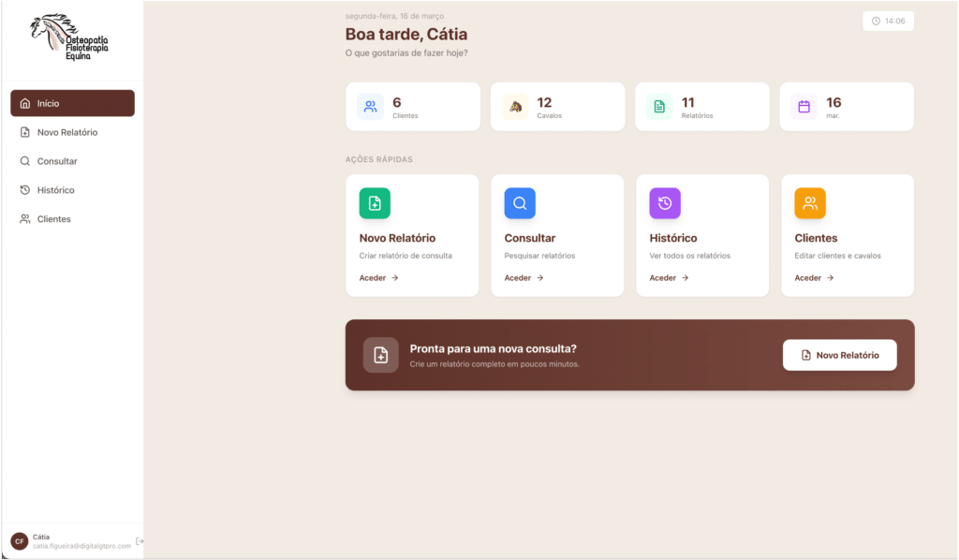
Task: Click the green Novo Relatório card icon
Action: 375,203
